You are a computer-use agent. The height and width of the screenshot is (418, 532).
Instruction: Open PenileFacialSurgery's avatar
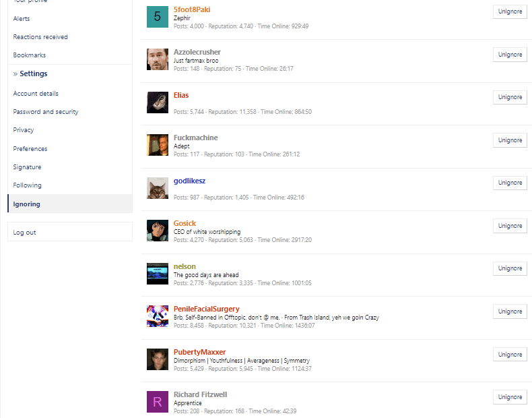pos(158,316)
